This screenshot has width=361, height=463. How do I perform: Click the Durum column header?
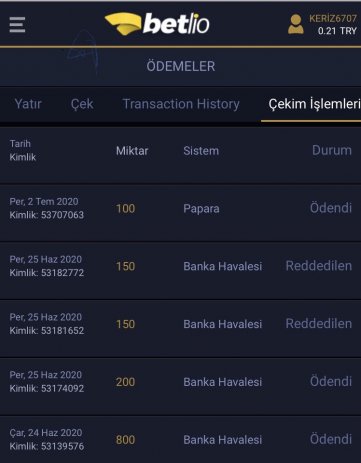click(x=332, y=150)
